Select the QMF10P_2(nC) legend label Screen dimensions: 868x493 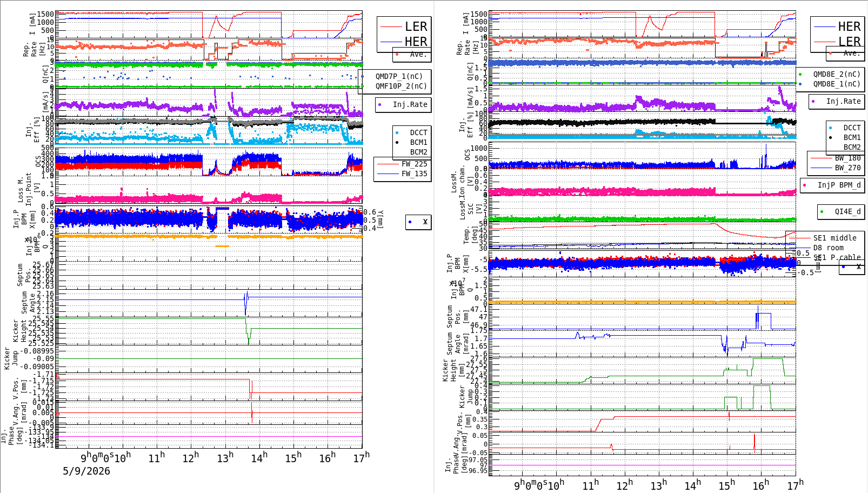(x=401, y=86)
